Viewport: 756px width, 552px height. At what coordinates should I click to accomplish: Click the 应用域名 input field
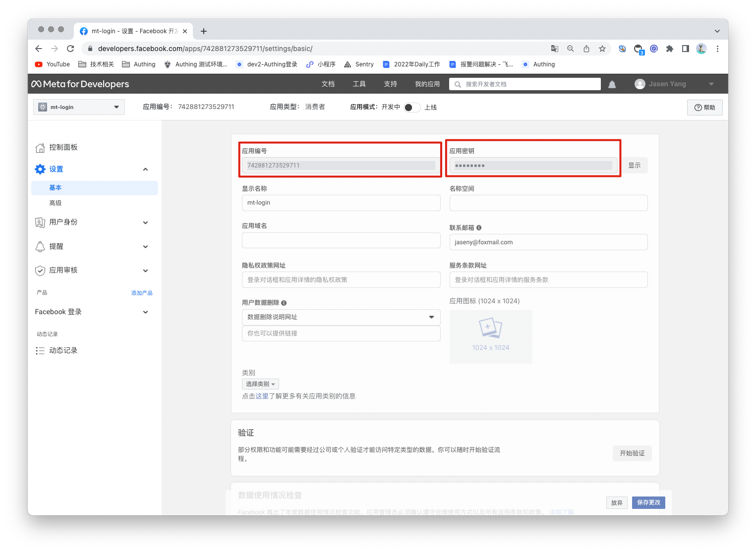point(341,240)
